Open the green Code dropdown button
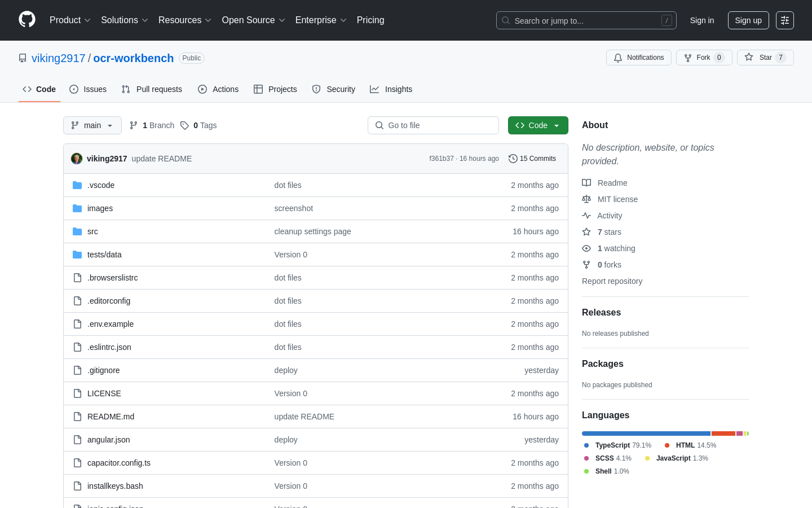Image resolution: width=812 pixels, height=508 pixels. (538, 125)
